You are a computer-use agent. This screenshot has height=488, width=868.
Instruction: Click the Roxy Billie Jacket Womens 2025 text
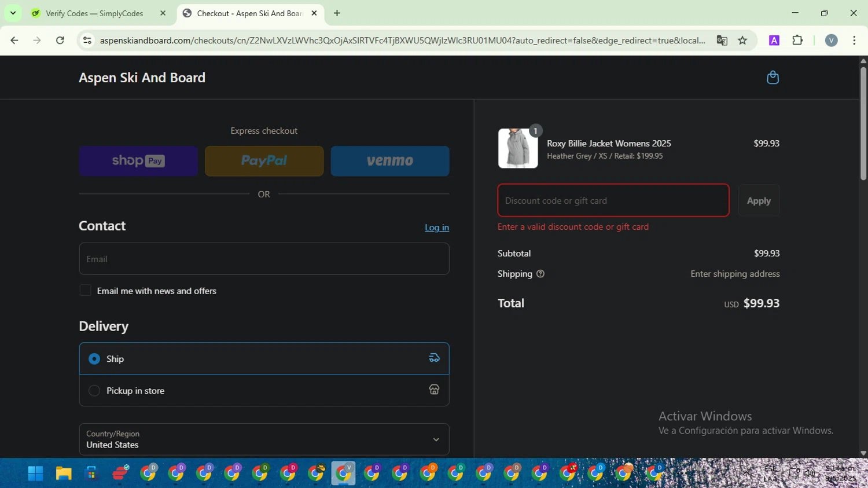(609, 144)
